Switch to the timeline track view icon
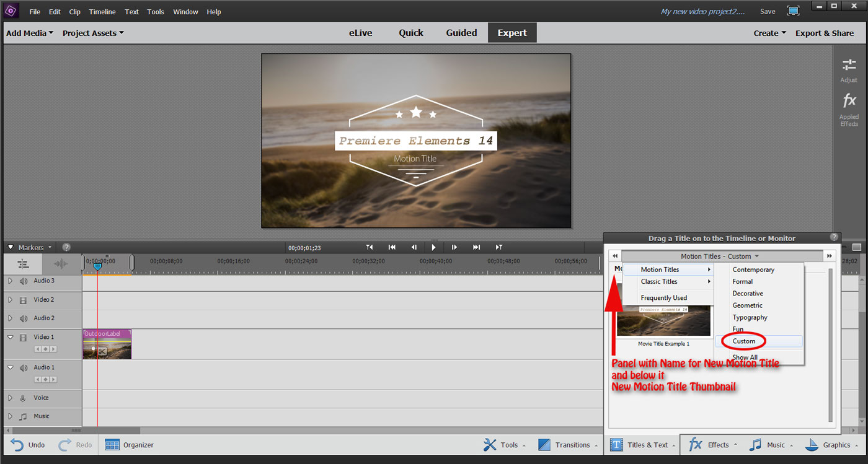 pyautogui.click(x=23, y=264)
